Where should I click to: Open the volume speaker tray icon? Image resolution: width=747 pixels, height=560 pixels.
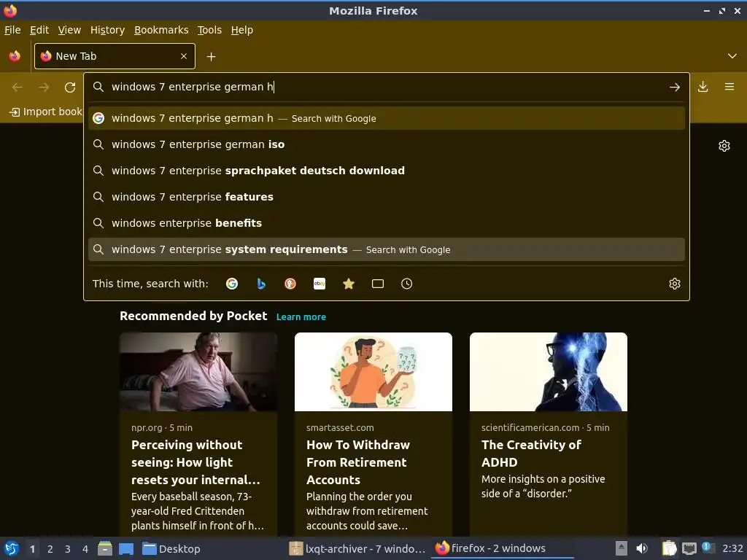click(642, 548)
